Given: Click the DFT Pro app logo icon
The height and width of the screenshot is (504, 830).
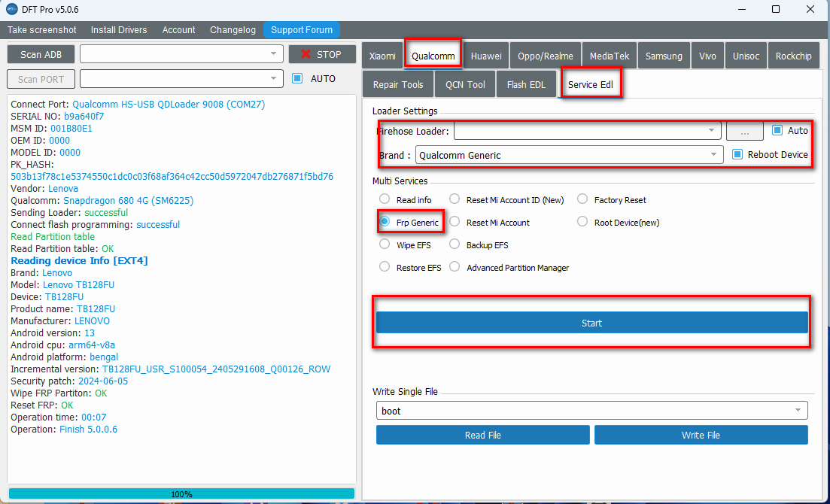Looking at the screenshot, I should click(11, 10).
